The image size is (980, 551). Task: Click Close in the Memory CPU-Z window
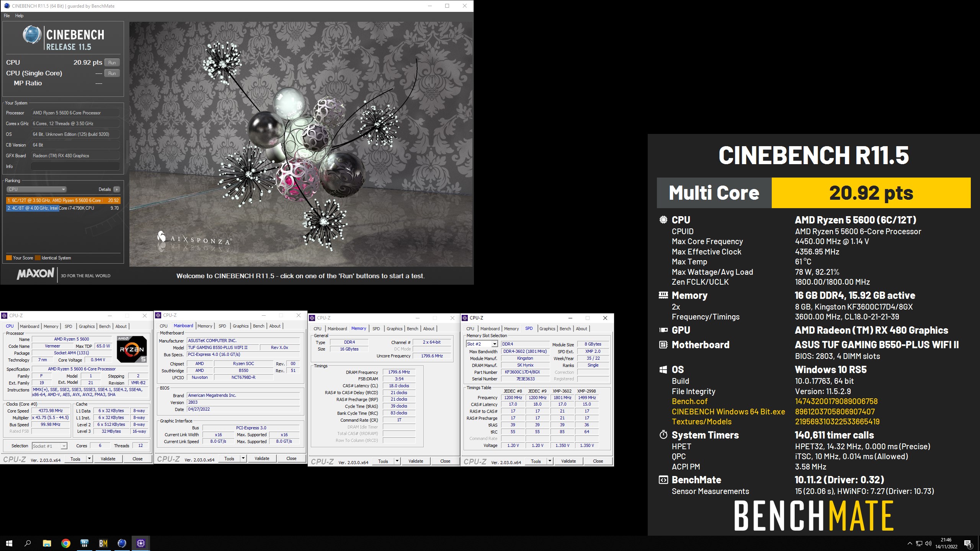pos(445,461)
